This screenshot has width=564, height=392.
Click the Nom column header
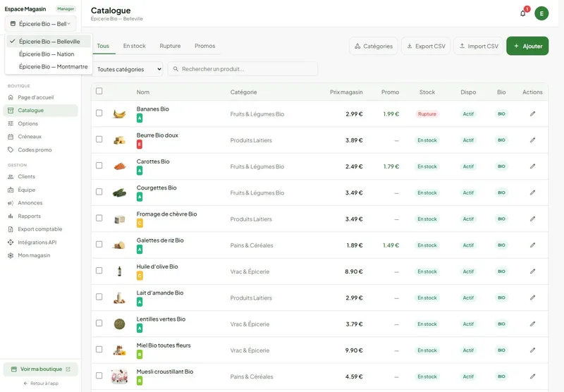tap(143, 92)
